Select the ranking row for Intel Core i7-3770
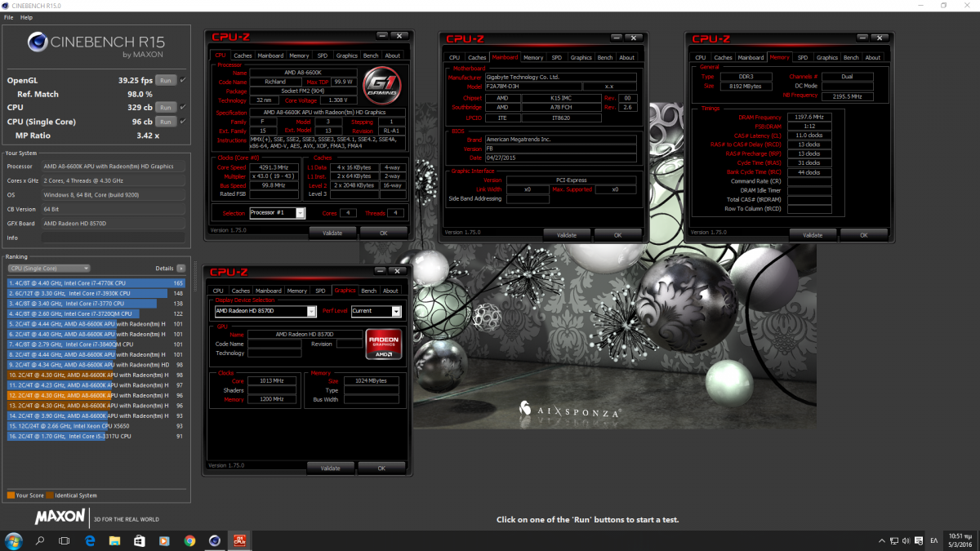 pos(97,303)
